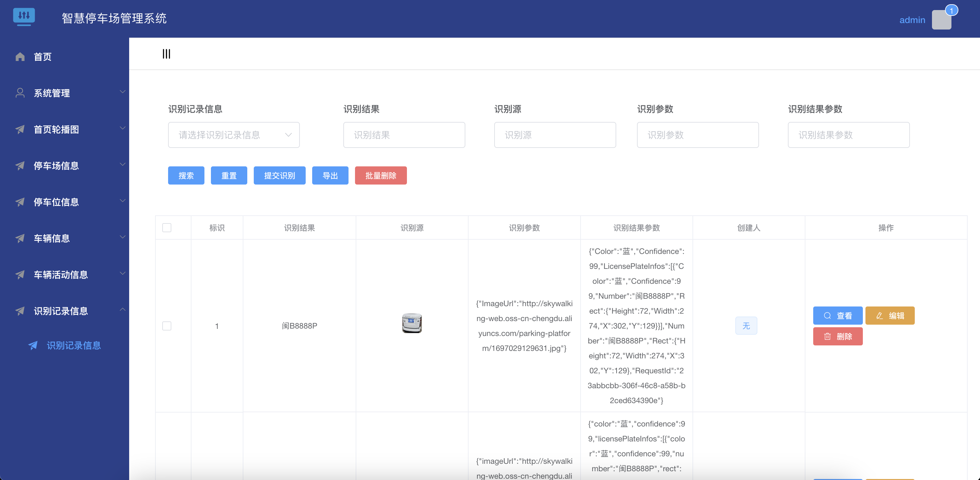This screenshot has width=980, height=480.
Task: Check the select-all checkbox in table header
Action: [x=166, y=227]
